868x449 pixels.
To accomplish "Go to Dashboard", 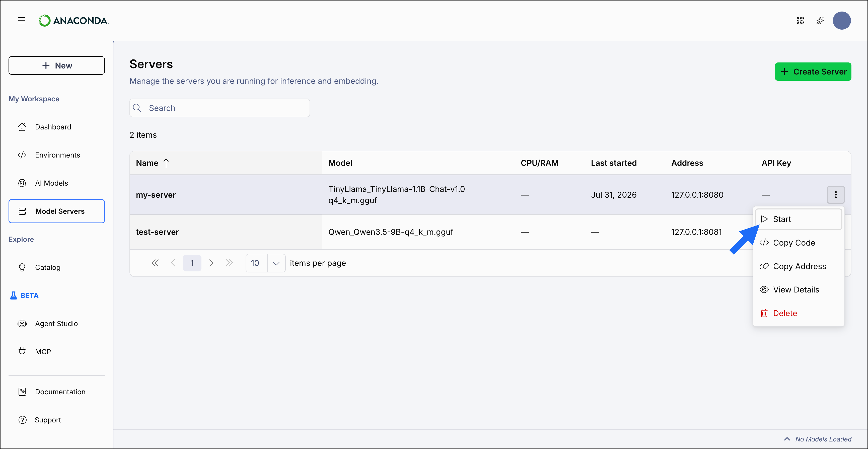I will [x=57, y=127].
